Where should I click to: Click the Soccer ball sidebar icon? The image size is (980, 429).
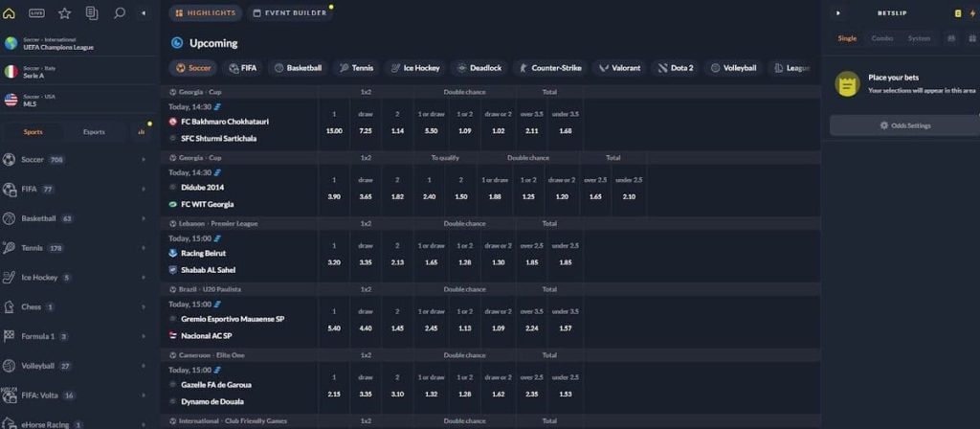click(x=9, y=160)
